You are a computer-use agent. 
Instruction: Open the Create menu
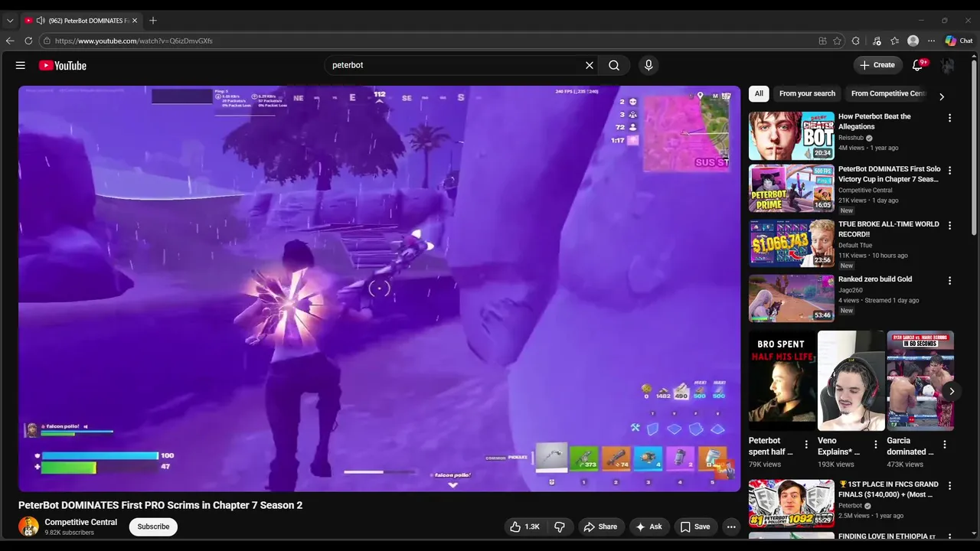click(877, 65)
